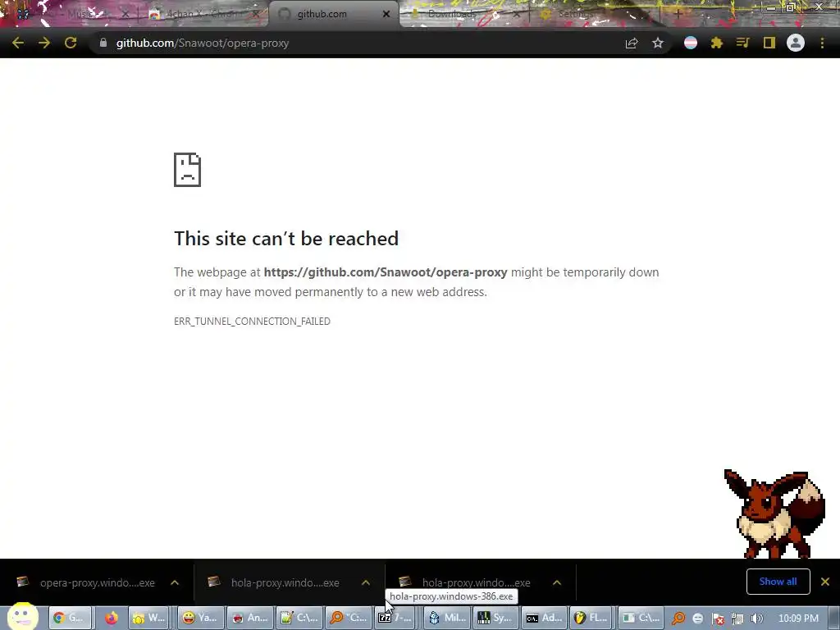
Task: Open the opera-proxy.windo....exe download
Action: (x=85, y=582)
